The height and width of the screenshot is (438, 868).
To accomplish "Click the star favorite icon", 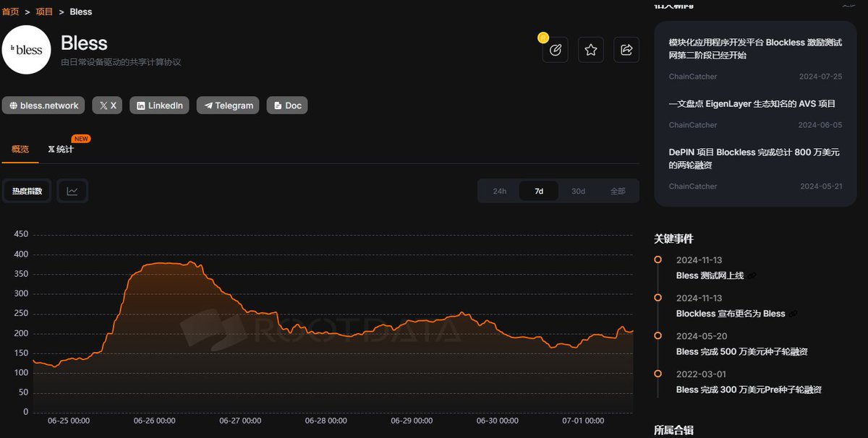I will pyautogui.click(x=591, y=50).
